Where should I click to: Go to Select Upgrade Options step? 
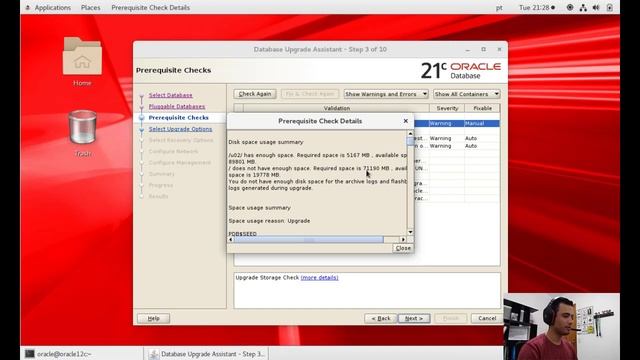(x=180, y=129)
